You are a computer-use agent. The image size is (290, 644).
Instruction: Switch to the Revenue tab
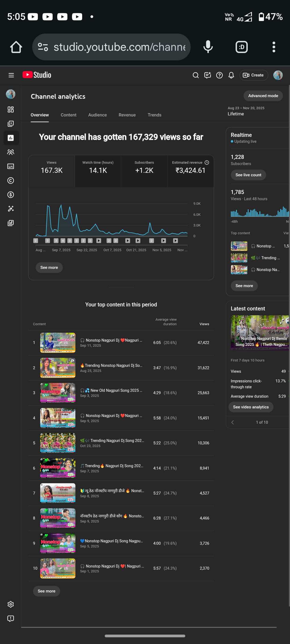[127, 115]
